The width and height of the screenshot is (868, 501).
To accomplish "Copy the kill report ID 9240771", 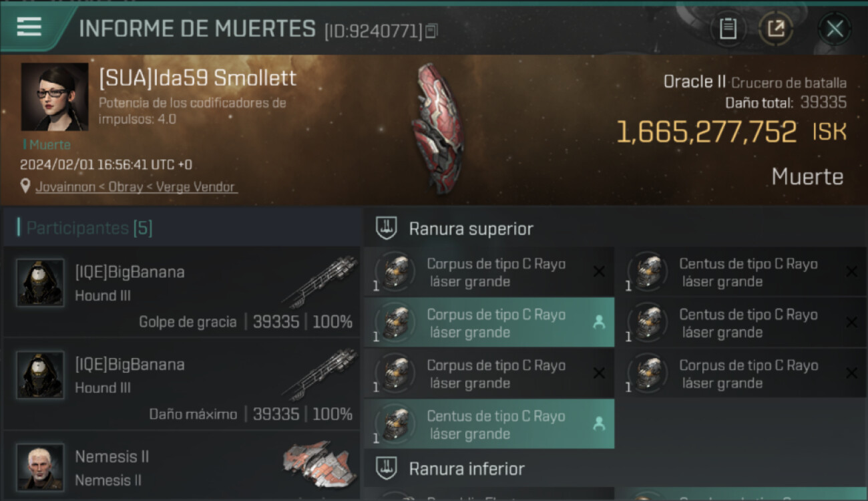I will (431, 31).
